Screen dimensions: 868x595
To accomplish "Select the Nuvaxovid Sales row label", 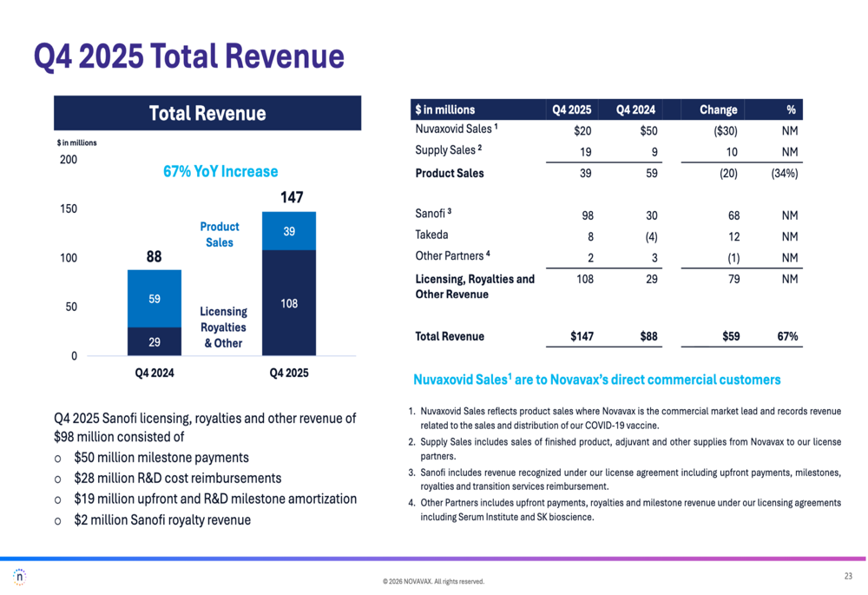I will tap(456, 129).
